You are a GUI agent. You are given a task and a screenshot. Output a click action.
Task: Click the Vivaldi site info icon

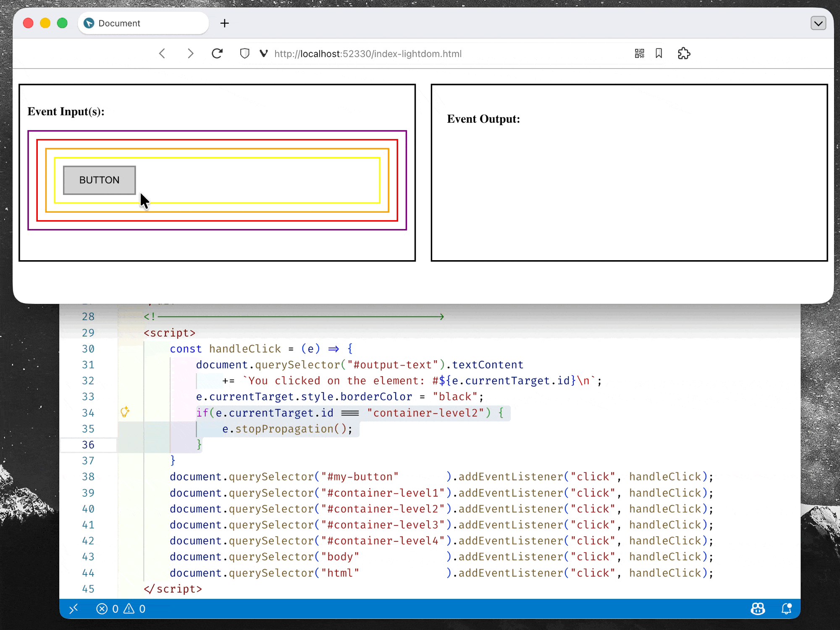(x=263, y=54)
